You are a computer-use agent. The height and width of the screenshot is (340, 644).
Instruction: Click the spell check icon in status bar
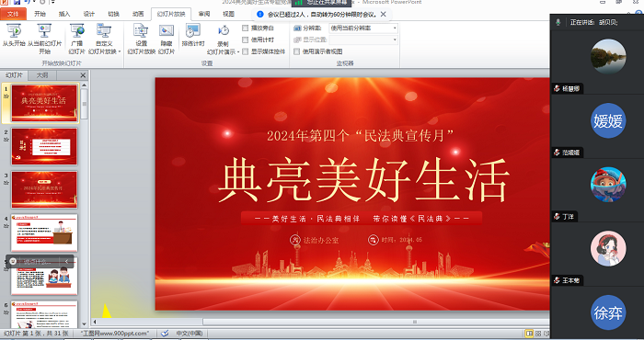165,334
